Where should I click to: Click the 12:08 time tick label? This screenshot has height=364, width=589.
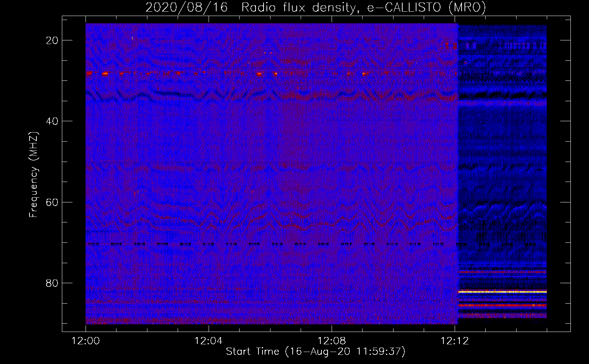coord(332,341)
